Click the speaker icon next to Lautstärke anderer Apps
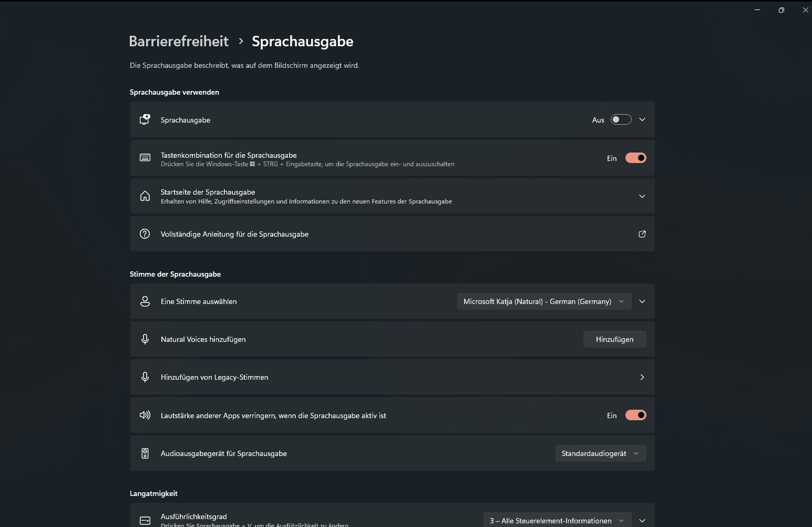 pyautogui.click(x=145, y=415)
